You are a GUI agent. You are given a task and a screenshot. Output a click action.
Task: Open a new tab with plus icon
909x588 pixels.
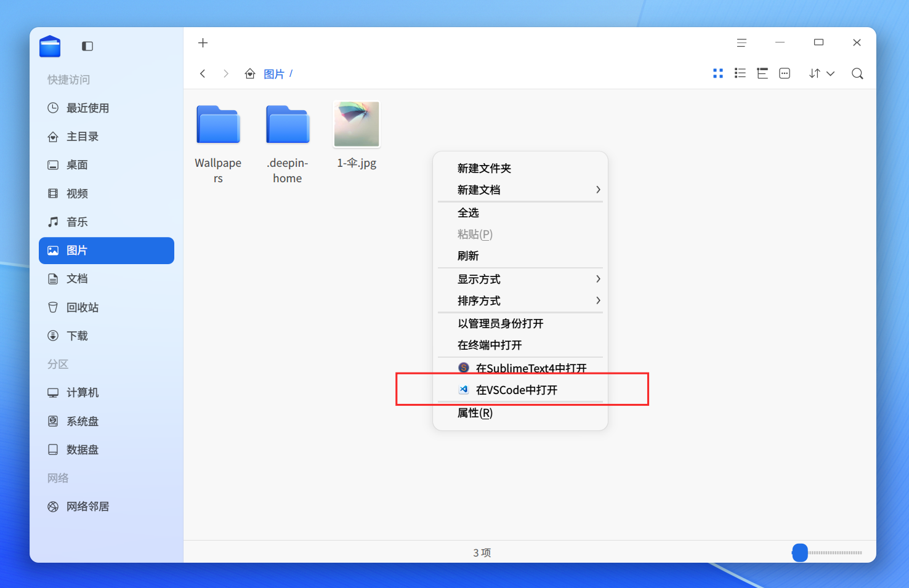pyautogui.click(x=203, y=43)
